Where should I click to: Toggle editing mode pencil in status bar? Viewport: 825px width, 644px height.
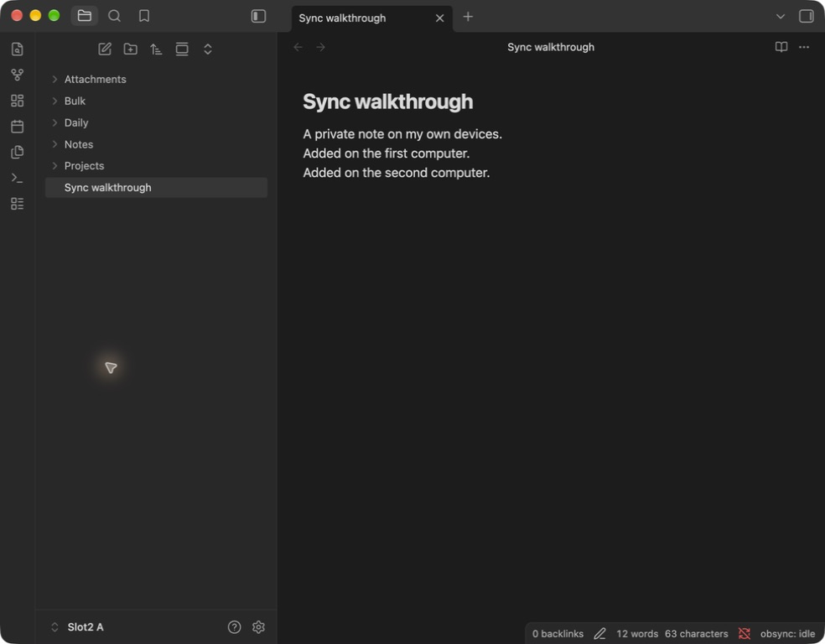point(599,634)
